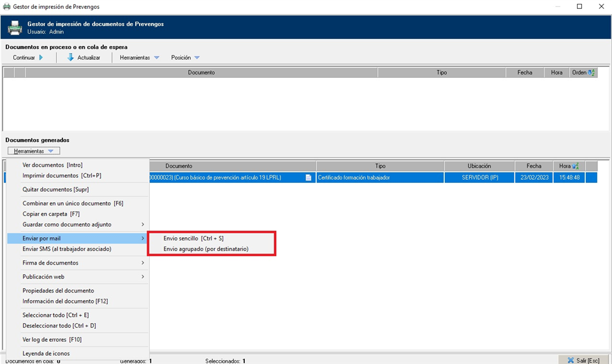The width and height of the screenshot is (612, 364).
Task: Open the Posición dropdown
Action: [x=185, y=57]
